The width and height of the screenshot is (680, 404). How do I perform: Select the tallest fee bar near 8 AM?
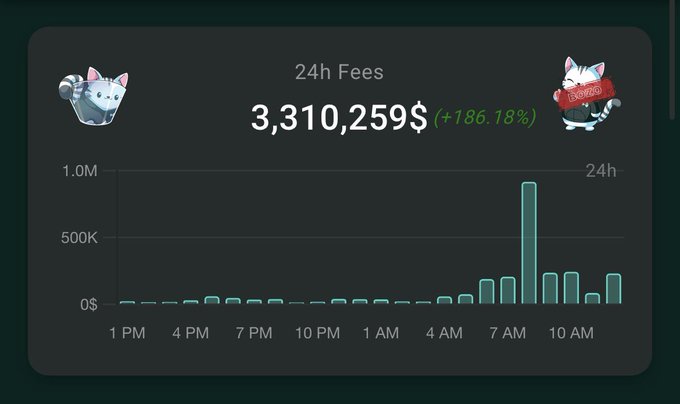(x=529, y=243)
